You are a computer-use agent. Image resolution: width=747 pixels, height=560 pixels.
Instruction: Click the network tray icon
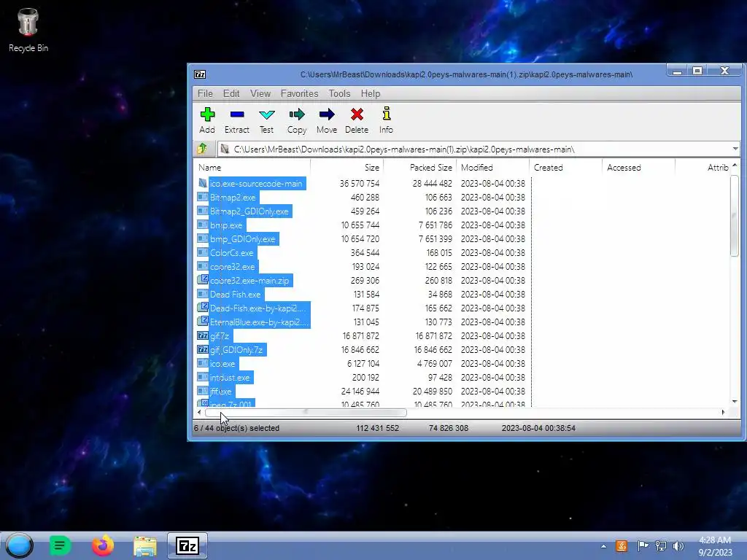(661, 546)
